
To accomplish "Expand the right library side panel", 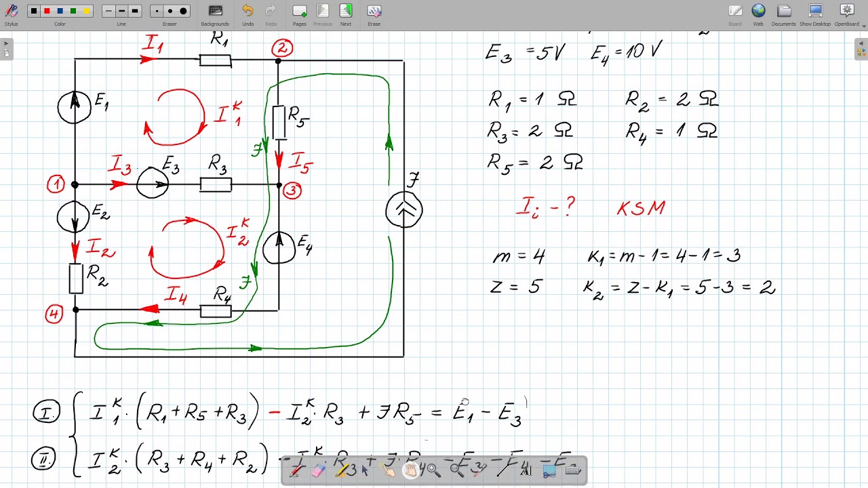I will pos(861,49).
